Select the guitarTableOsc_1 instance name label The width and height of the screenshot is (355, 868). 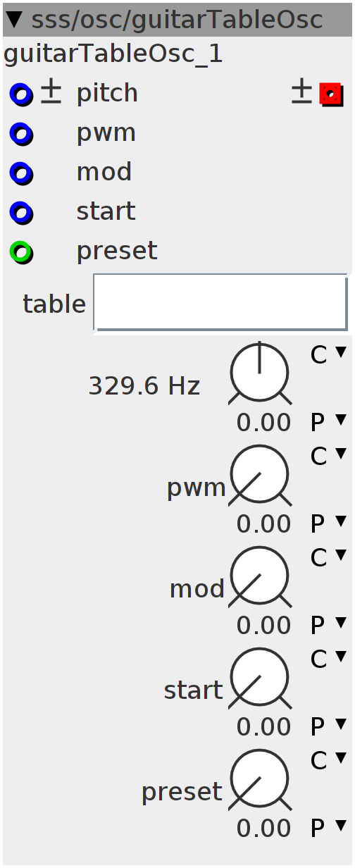tap(113, 54)
